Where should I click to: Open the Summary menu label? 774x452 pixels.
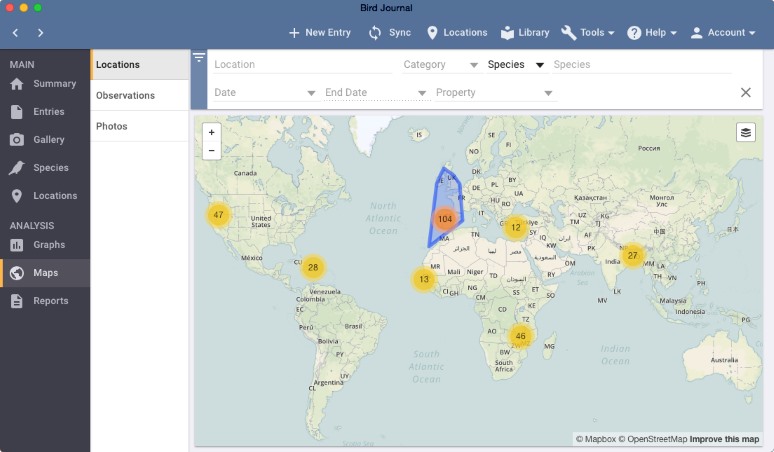(55, 84)
